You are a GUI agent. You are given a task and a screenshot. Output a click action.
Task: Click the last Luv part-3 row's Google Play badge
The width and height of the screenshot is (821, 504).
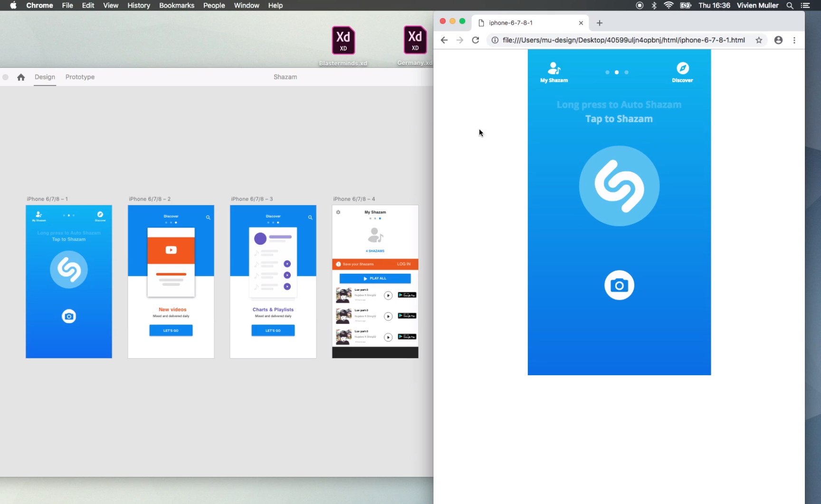[407, 337]
